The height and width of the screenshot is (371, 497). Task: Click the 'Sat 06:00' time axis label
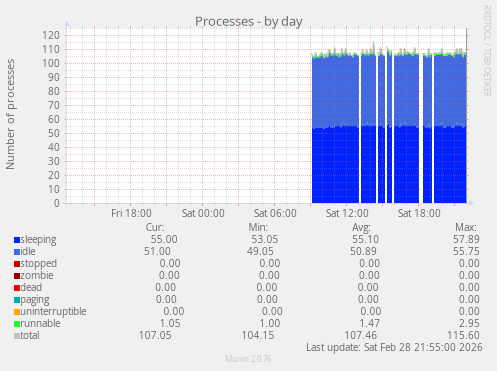coord(275,213)
